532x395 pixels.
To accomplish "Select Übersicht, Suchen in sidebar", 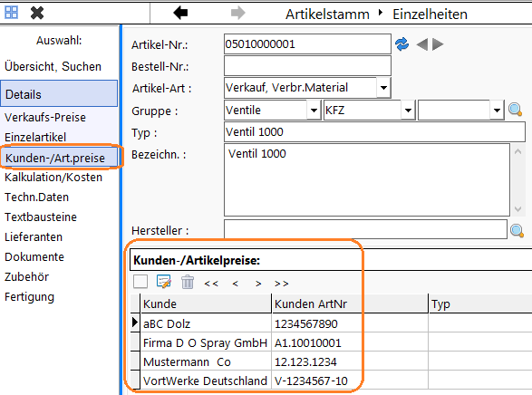I will [53, 66].
